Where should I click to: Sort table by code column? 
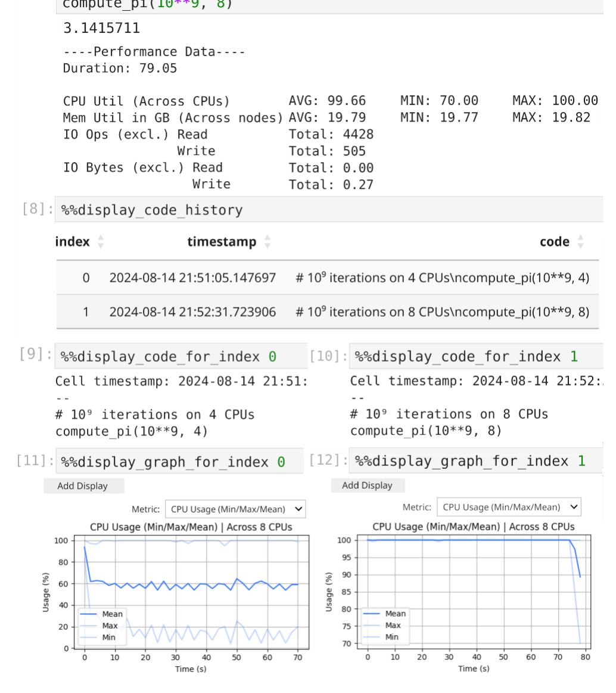click(x=581, y=242)
